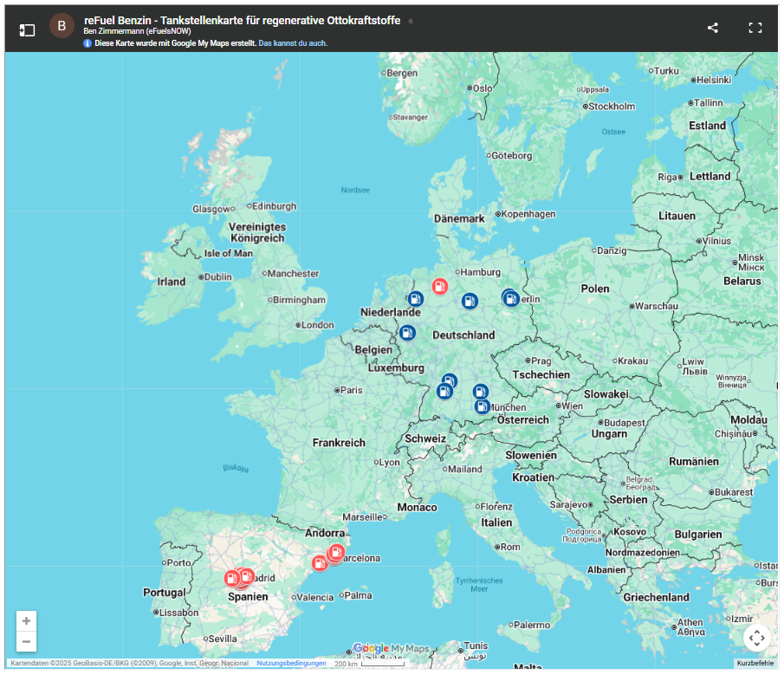Image resolution: width=784 pixels, height=675 pixels.
Task: Zoom out with the minus button
Action: coord(27,642)
